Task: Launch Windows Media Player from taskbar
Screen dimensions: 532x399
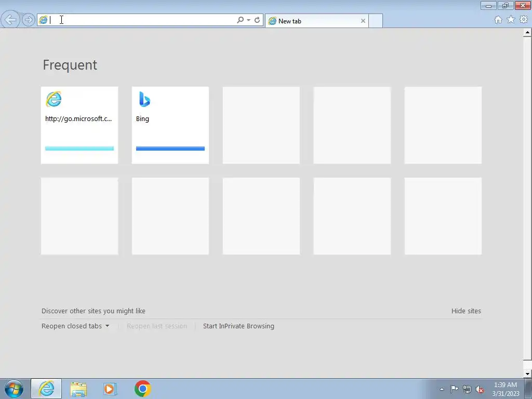Action: pos(110,389)
